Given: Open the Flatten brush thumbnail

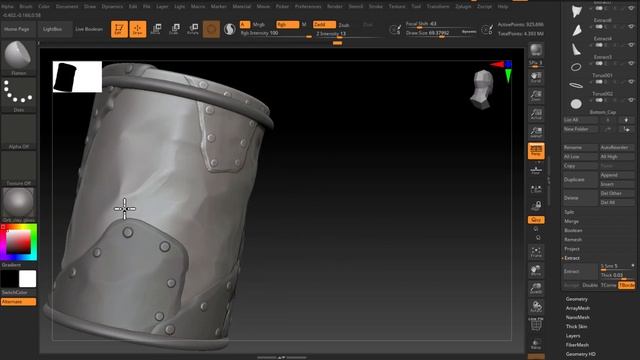Looking at the screenshot, I should (x=18, y=58).
